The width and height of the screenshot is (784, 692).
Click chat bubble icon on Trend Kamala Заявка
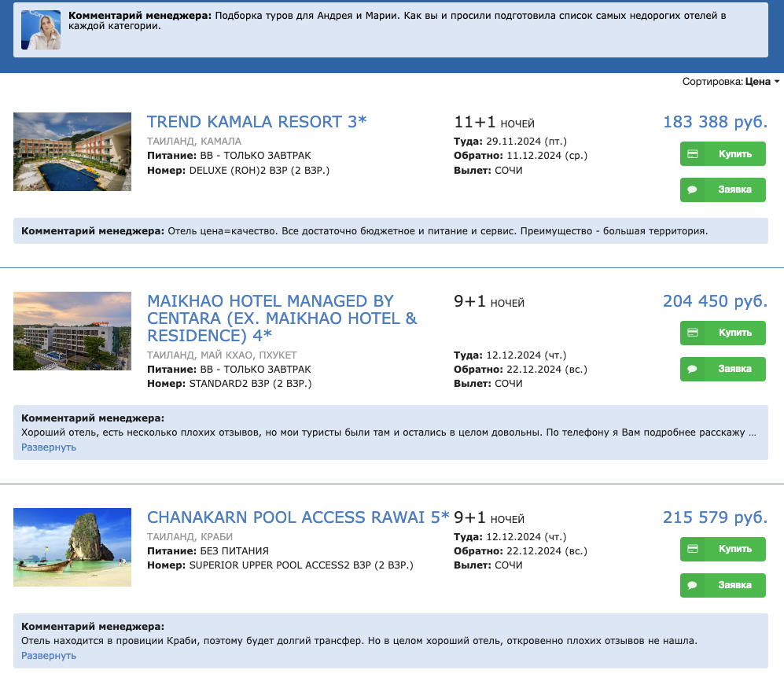point(693,190)
